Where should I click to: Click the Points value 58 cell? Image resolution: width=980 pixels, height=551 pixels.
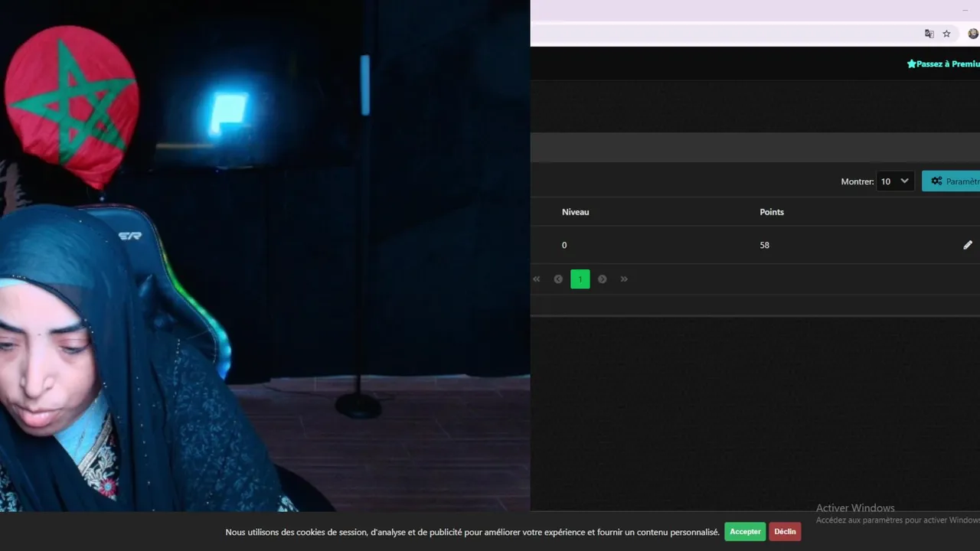coord(764,245)
